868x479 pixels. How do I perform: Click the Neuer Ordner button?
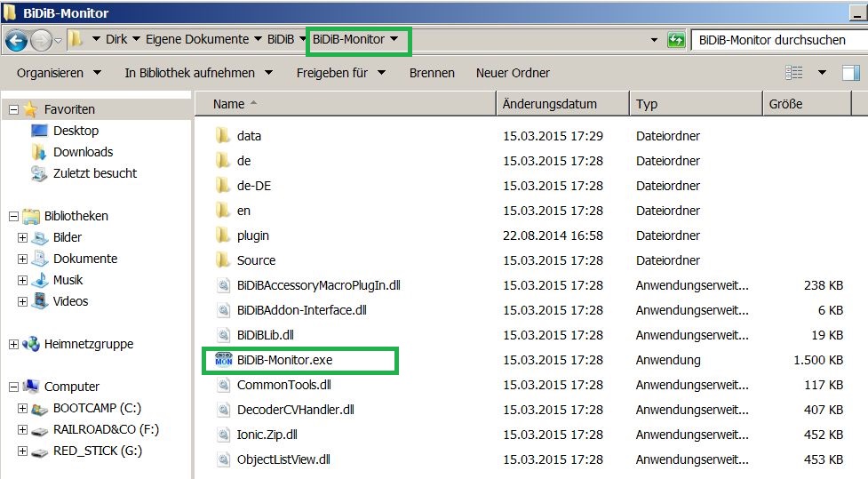[513, 73]
